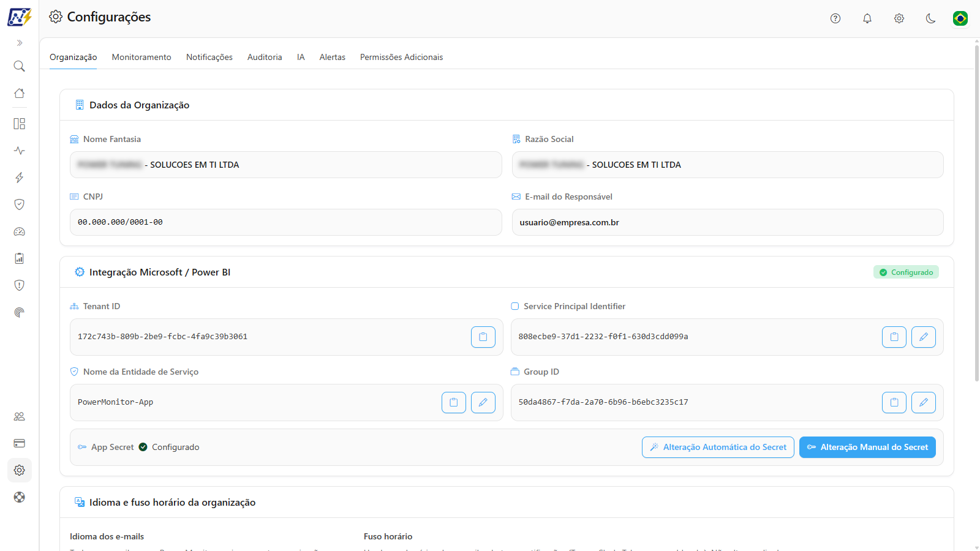Click Alteração Manual do Secret button
Screen dimensions: 980x551
point(867,448)
